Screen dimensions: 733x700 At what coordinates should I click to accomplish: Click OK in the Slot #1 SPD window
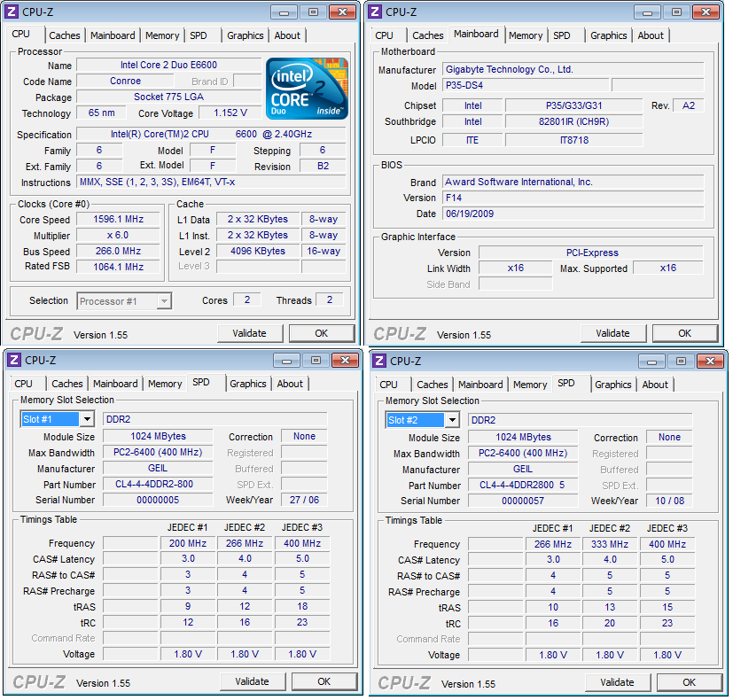pos(324,681)
